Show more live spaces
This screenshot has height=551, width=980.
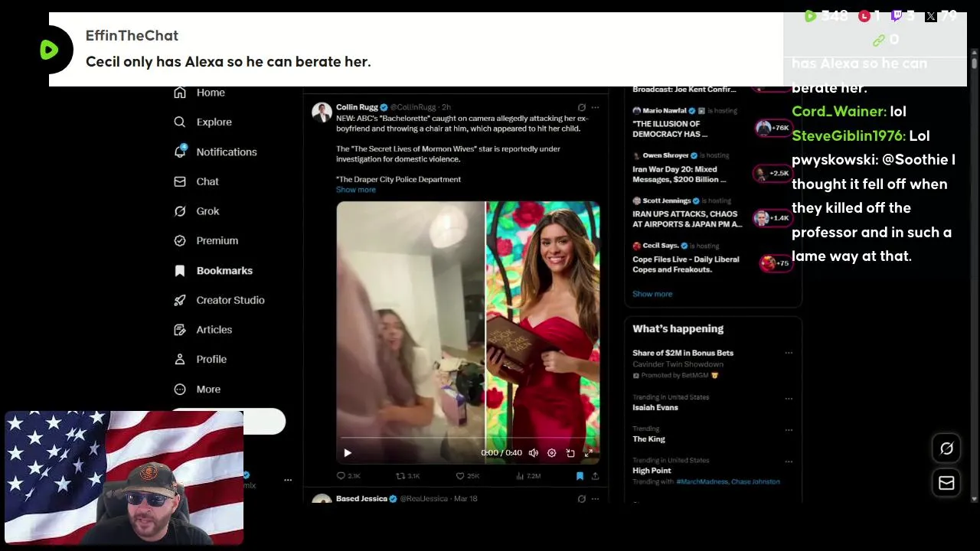[x=652, y=294]
